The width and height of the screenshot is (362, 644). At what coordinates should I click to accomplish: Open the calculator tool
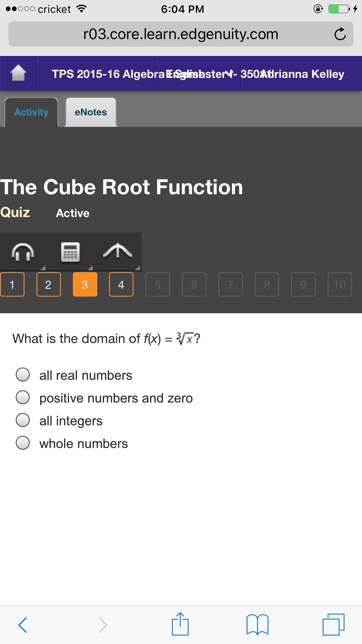tap(70, 252)
